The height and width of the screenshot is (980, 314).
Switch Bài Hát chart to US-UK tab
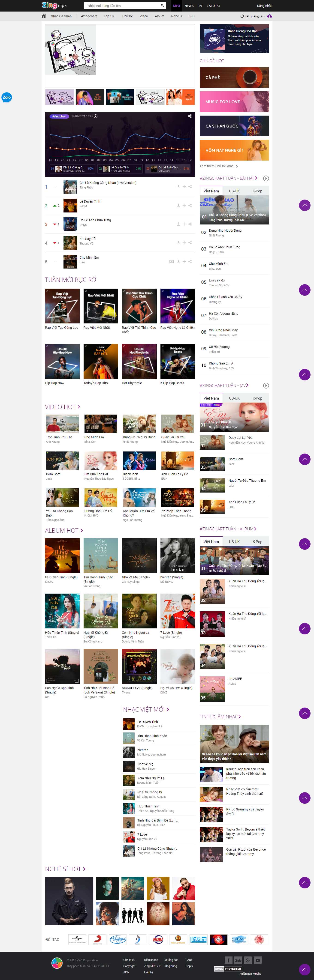pos(234,191)
